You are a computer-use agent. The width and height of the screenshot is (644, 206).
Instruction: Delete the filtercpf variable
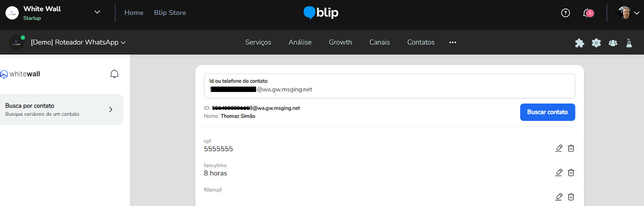tap(571, 197)
